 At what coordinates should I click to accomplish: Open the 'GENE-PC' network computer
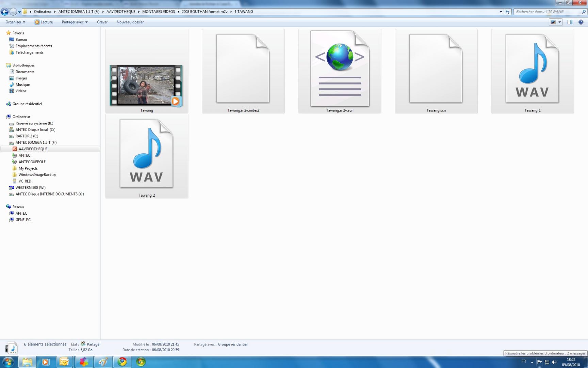click(23, 220)
